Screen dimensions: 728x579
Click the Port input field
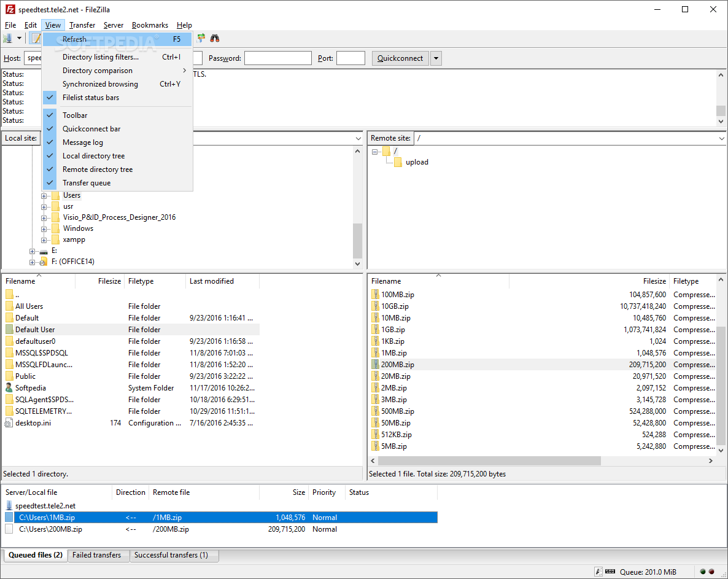click(x=350, y=58)
